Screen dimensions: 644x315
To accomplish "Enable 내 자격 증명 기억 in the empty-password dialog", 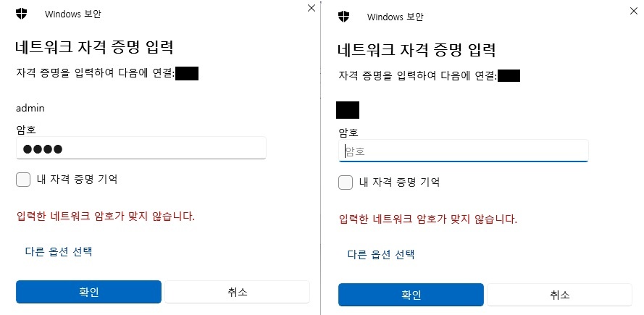I will [x=346, y=182].
